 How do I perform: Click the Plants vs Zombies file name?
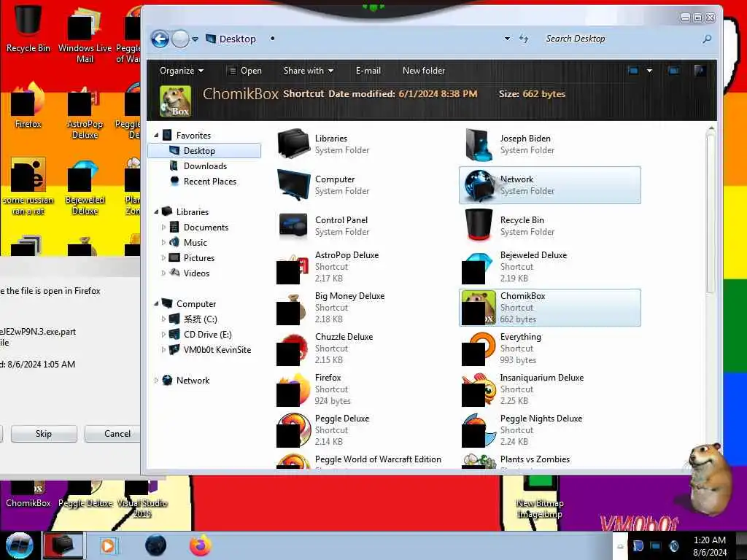point(535,459)
